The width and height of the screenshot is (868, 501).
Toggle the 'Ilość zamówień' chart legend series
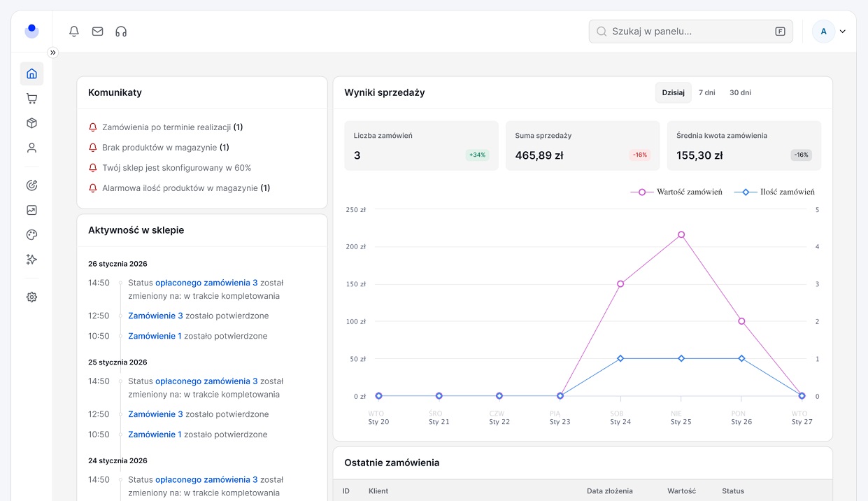point(774,192)
